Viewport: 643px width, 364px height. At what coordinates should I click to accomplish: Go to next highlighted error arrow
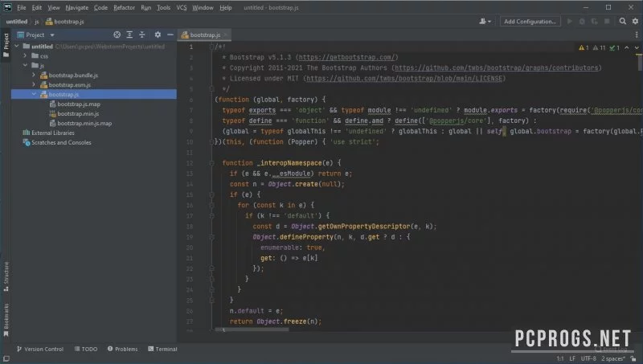pyautogui.click(x=637, y=48)
